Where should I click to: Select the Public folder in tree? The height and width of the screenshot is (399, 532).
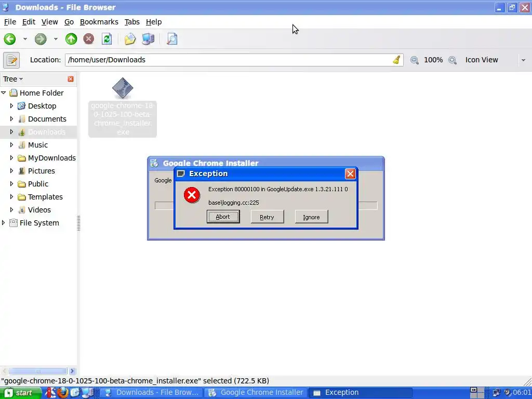38,184
